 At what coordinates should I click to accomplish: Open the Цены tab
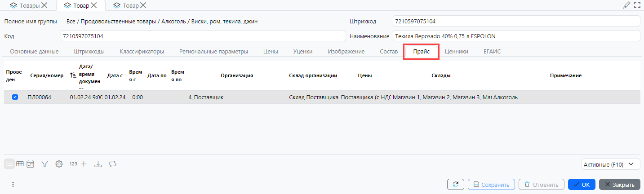(271, 51)
